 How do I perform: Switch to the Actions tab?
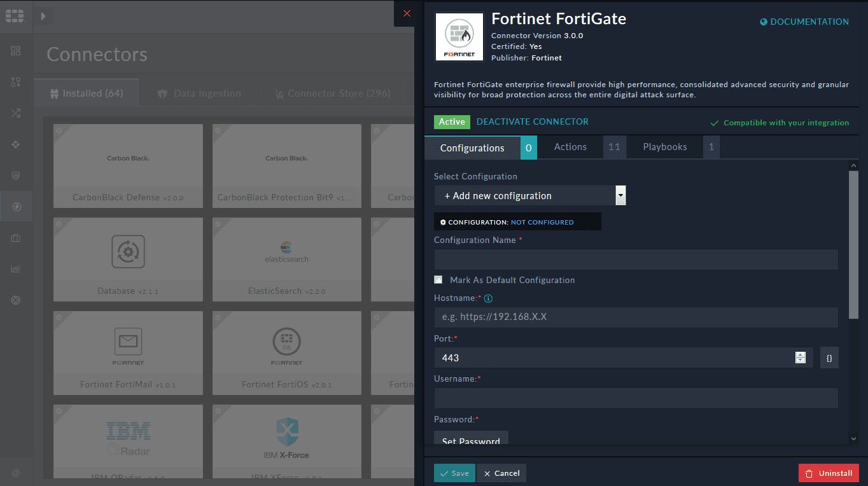coord(570,147)
